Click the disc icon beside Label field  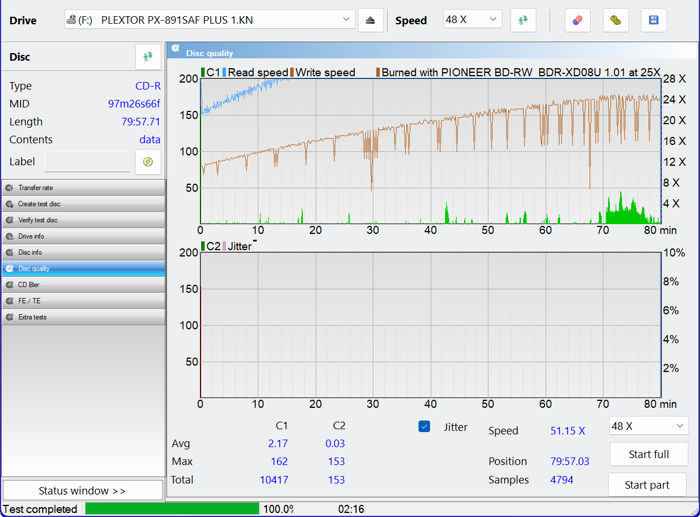pos(148,162)
